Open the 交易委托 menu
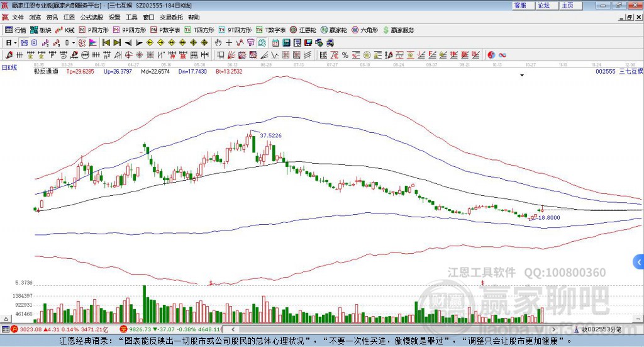 (x=171, y=17)
